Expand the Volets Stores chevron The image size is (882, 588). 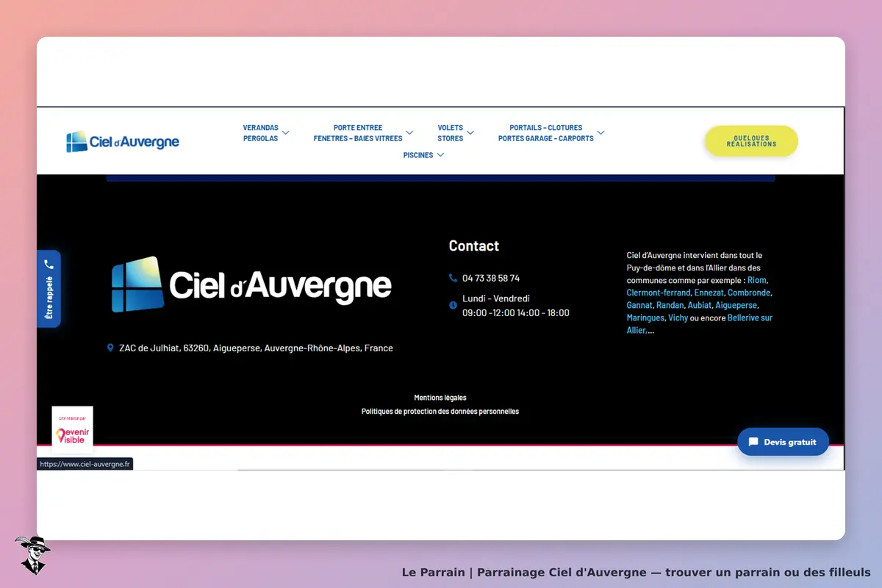tap(470, 133)
